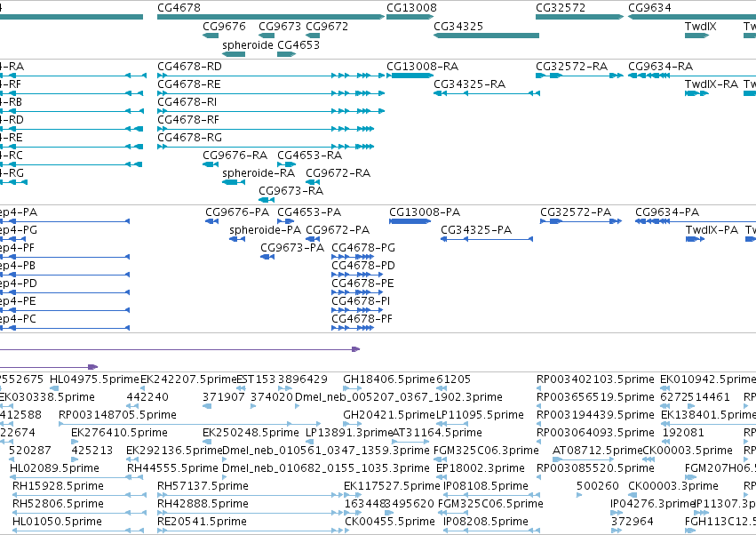Click protein CG9673-PA
The height and width of the screenshot is (535, 756).
click(x=267, y=257)
